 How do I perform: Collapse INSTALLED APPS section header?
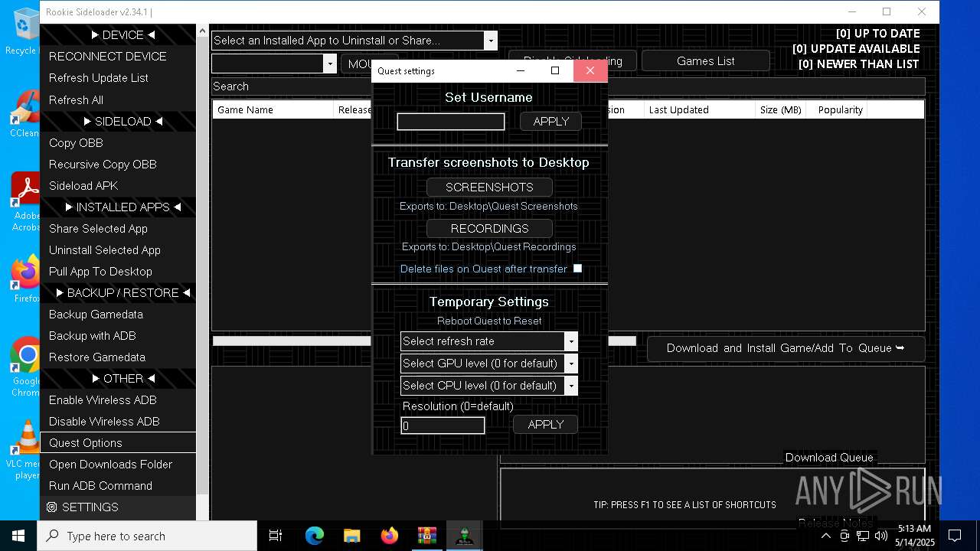pyautogui.click(x=118, y=207)
